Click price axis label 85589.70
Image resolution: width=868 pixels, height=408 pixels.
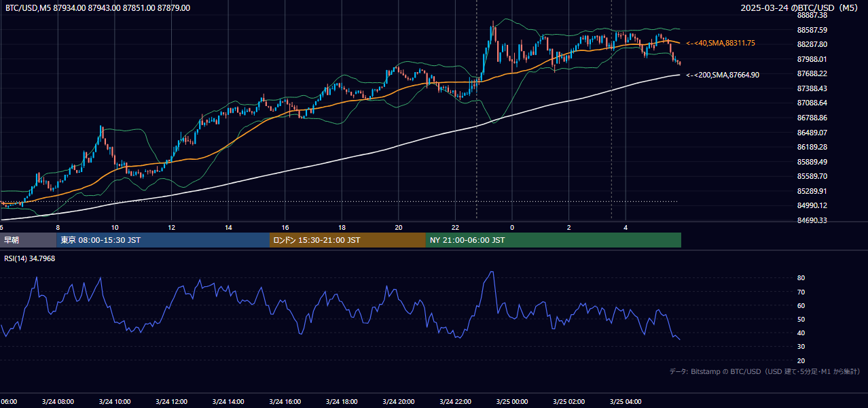pyautogui.click(x=812, y=176)
